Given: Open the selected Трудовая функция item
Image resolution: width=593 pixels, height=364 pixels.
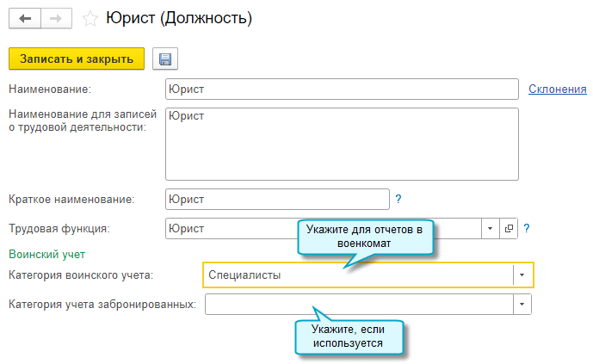Looking at the screenshot, I should point(508,228).
